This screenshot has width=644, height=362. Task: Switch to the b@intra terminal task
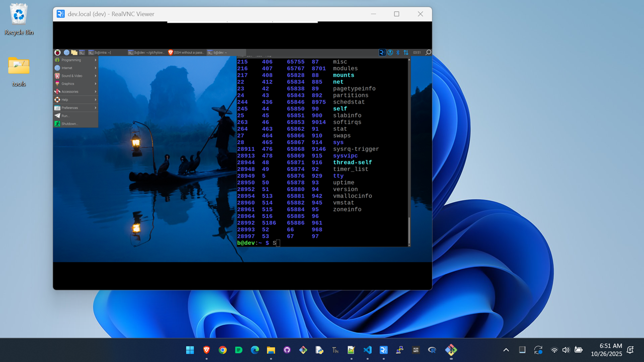103,52
